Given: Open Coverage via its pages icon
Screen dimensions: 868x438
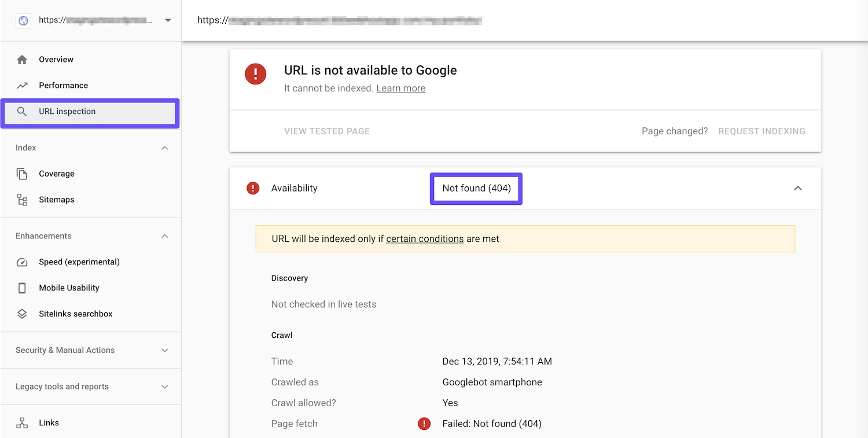Looking at the screenshot, I should click(21, 174).
